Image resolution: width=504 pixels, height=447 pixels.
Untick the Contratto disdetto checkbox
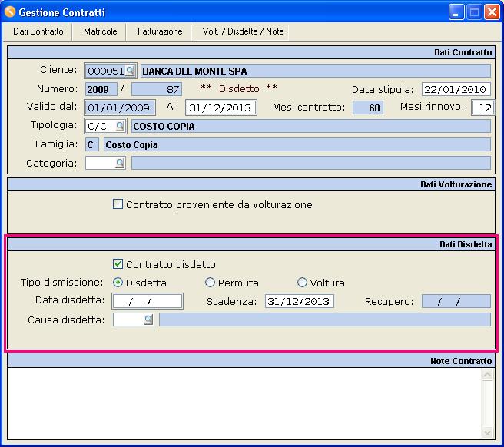point(118,264)
